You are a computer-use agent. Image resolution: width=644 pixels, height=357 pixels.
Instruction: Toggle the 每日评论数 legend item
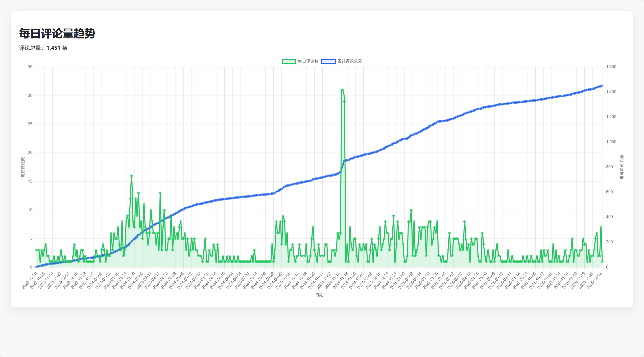[x=308, y=61]
